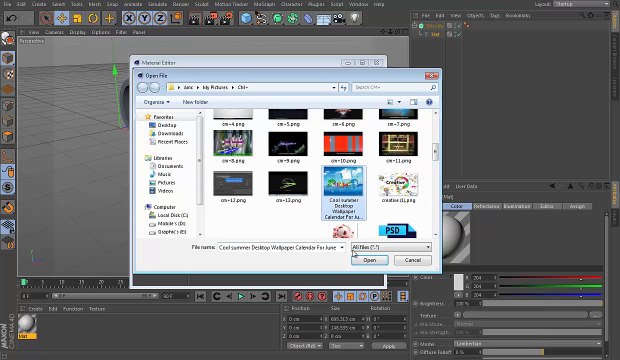Open the view options dropdown arrow
This screenshot has height=360, width=620.
399,102
